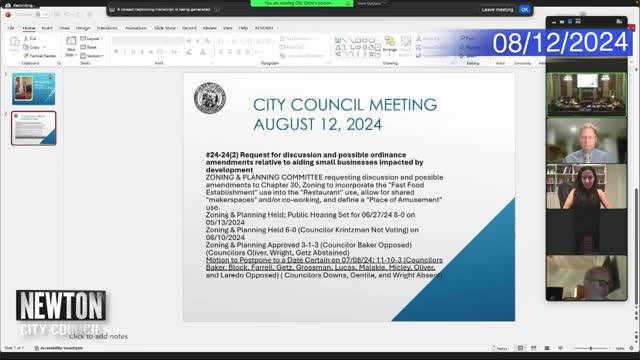Click the city seal logo on slide
The image size is (640, 360).
[x=210, y=98]
